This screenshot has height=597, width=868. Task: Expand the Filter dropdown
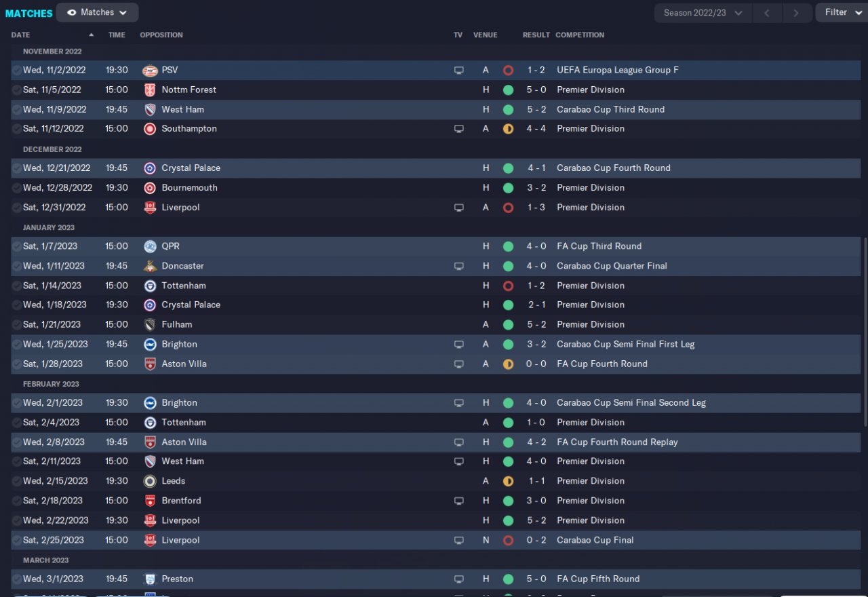[x=842, y=12]
